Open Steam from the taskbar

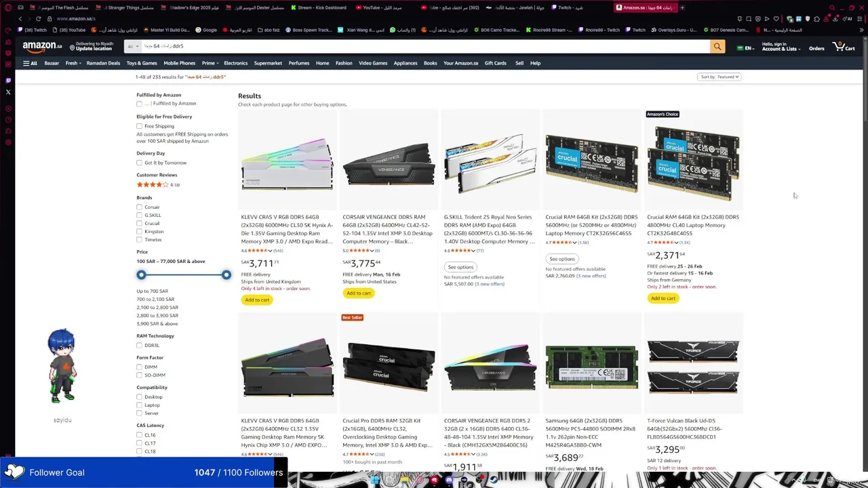pos(494,480)
